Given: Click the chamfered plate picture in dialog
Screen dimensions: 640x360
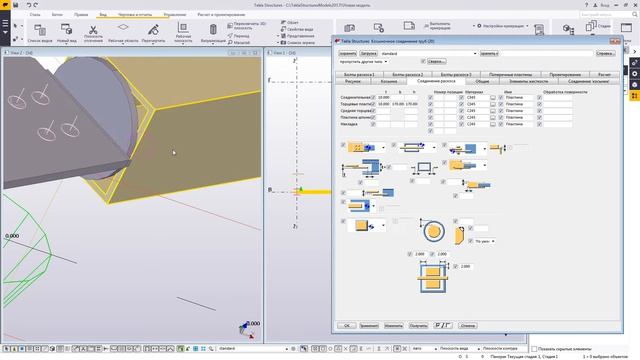Looking at the screenshot, I should point(459,236).
